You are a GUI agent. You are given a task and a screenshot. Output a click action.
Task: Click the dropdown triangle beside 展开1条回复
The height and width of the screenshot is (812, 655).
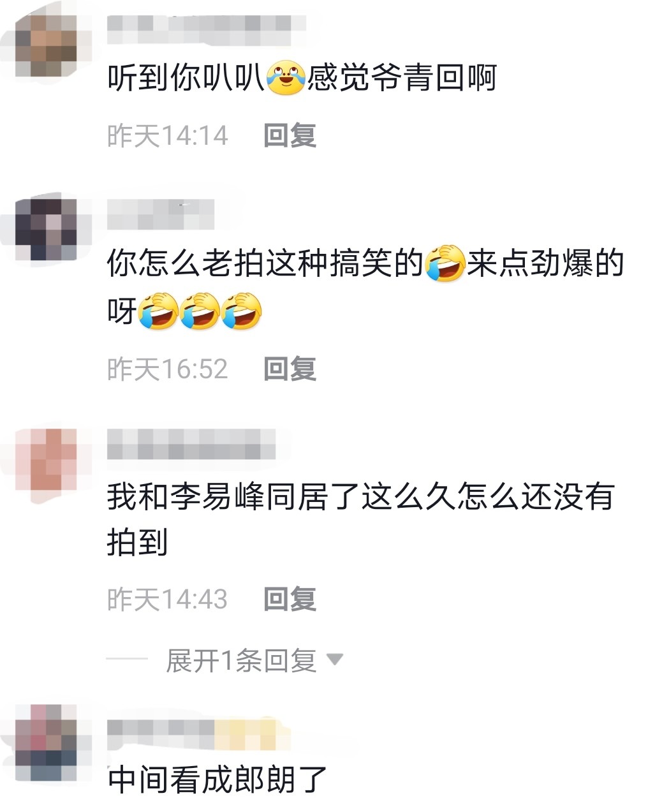click(x=334, y=660)
